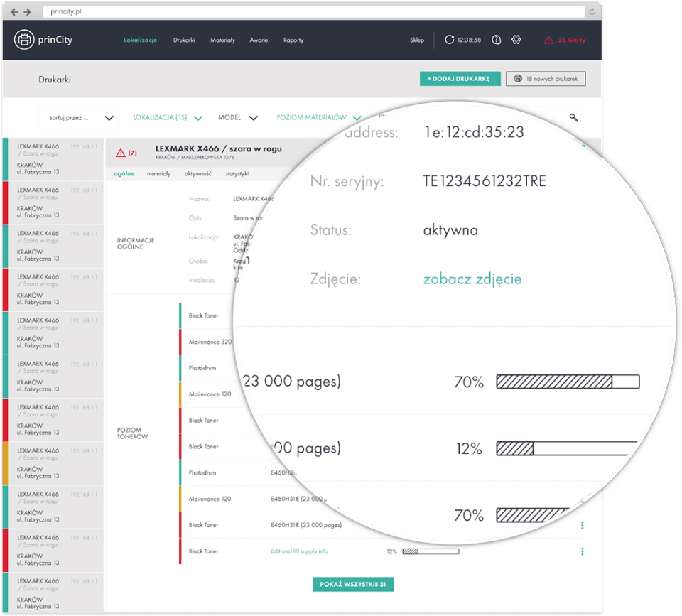Image resolution: width=682 pixels, height=616 pixels.
Task: Click the search magnifier icon in filter bar
Action: pyautogui.click(x=573, y=118)
